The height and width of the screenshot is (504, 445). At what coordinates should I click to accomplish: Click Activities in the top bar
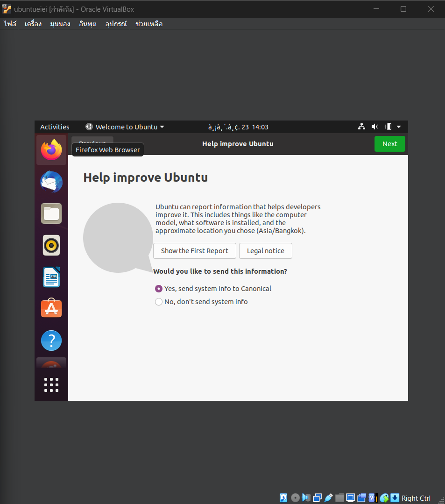[x=55, y=127]
